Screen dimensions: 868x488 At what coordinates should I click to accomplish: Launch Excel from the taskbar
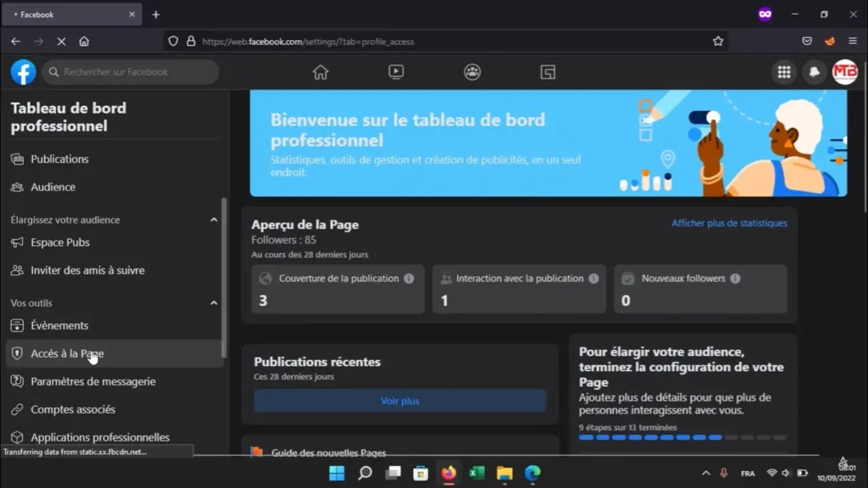pyautogui.click(x=476, y=473)
